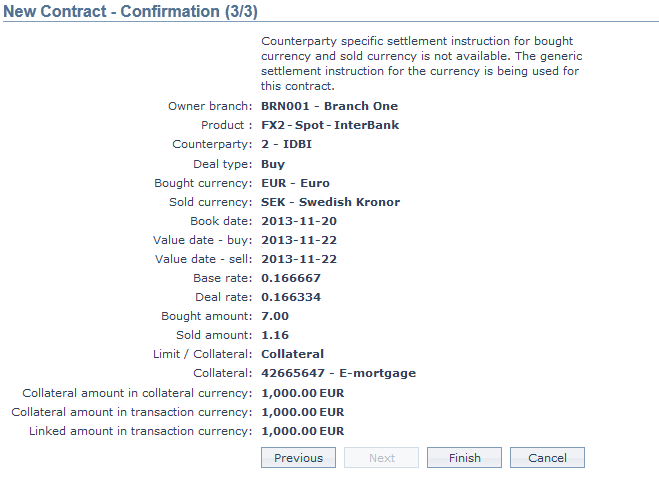Click the 42665647 - E-mortgage collateral value

click(338, 373)
